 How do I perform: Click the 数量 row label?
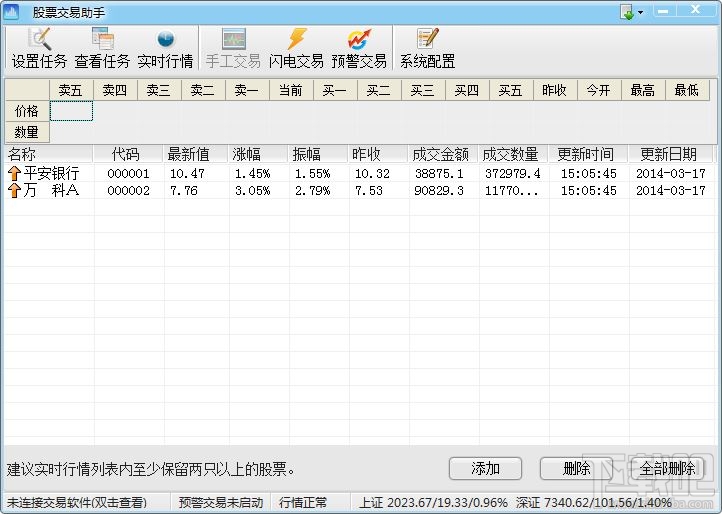click(27, 132)
